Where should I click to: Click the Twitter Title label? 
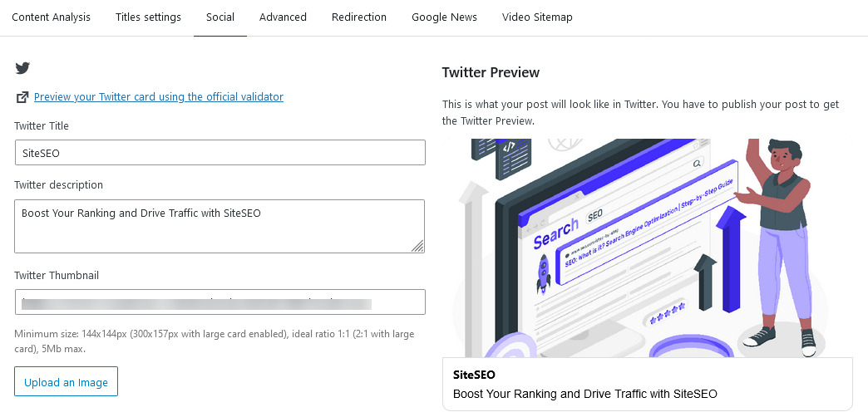tap(42, 126)
